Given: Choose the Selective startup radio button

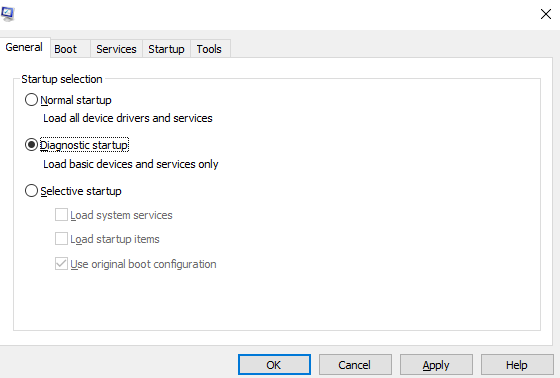Looking at the screenshot, I should 31,191.
